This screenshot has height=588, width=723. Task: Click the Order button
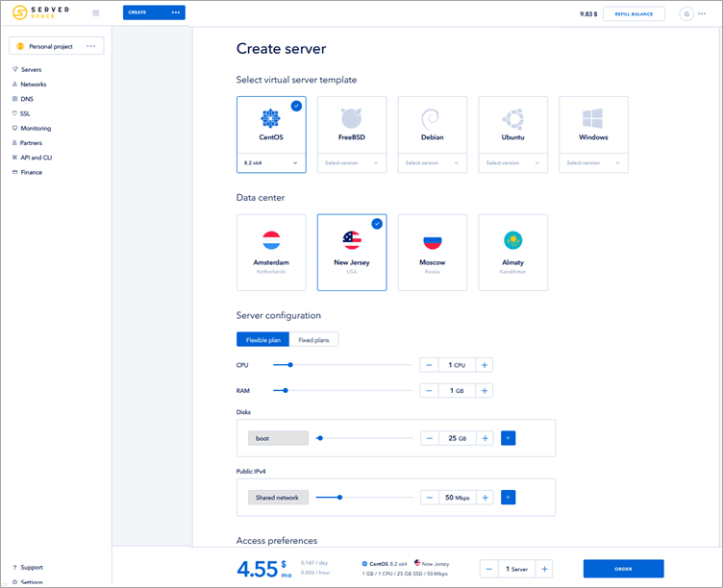tap(623, 569)
